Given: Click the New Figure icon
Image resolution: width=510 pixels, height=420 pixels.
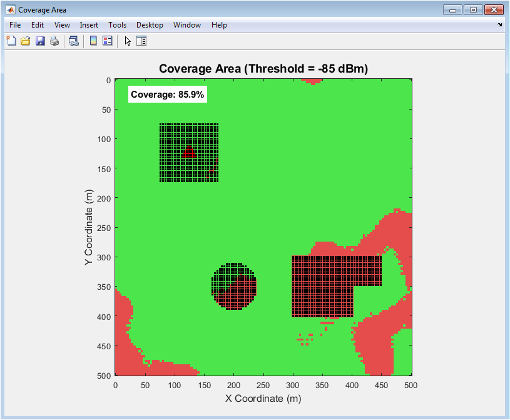Looking at the screenshot, I should point(11,41).
